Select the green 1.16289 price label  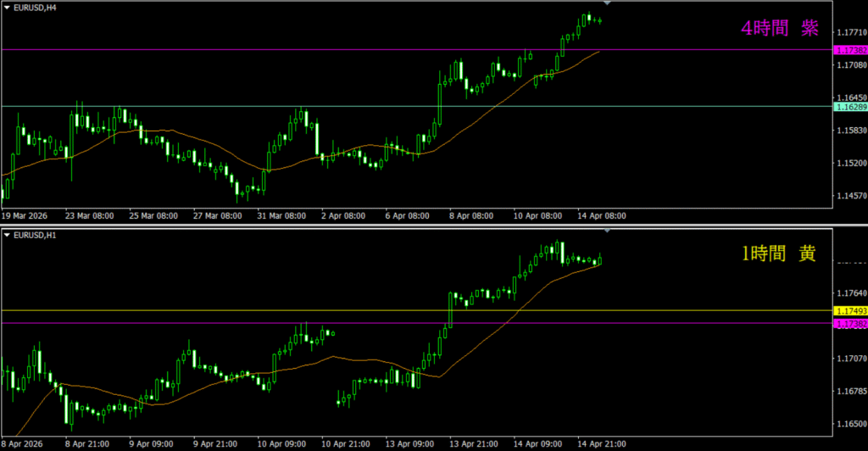coord(850,108)
